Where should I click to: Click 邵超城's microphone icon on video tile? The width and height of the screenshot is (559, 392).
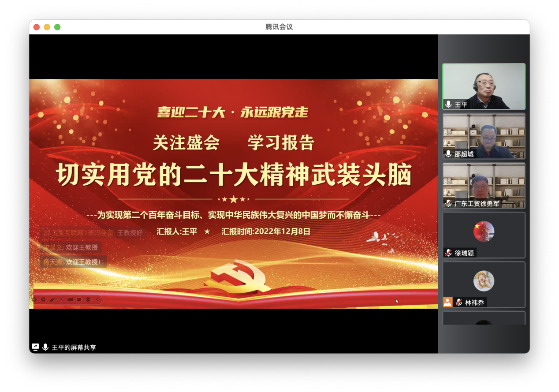(x=448, y=154)
